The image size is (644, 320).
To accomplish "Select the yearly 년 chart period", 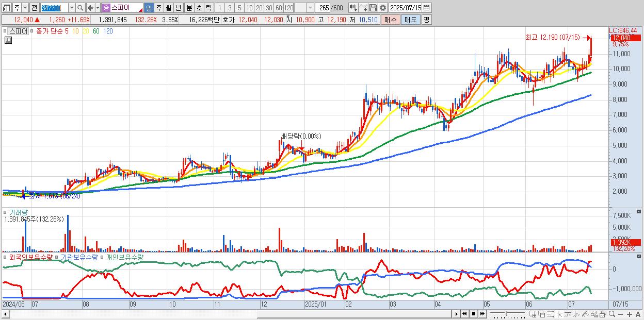I will 178,8.
